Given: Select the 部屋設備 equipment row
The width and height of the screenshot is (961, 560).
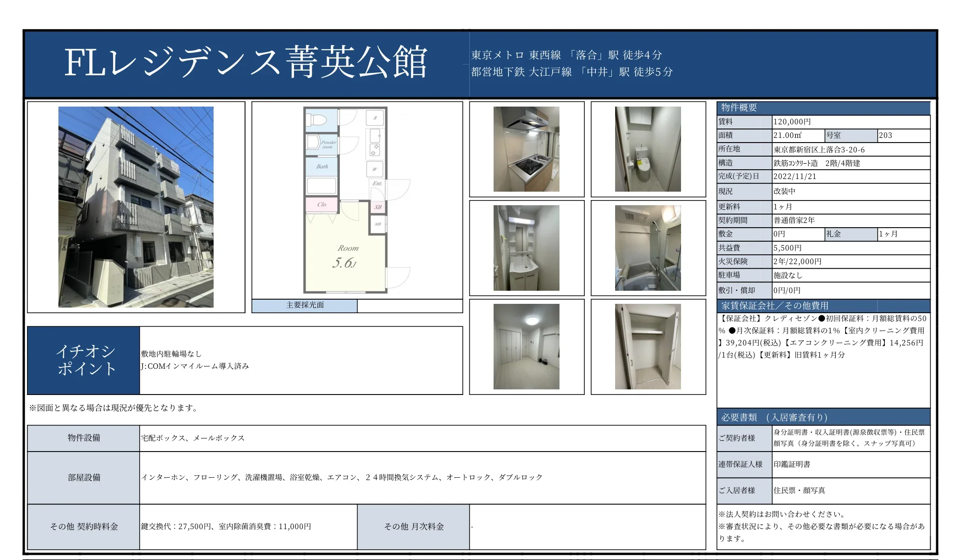Looking at the screenshot, I should point(83,478).
